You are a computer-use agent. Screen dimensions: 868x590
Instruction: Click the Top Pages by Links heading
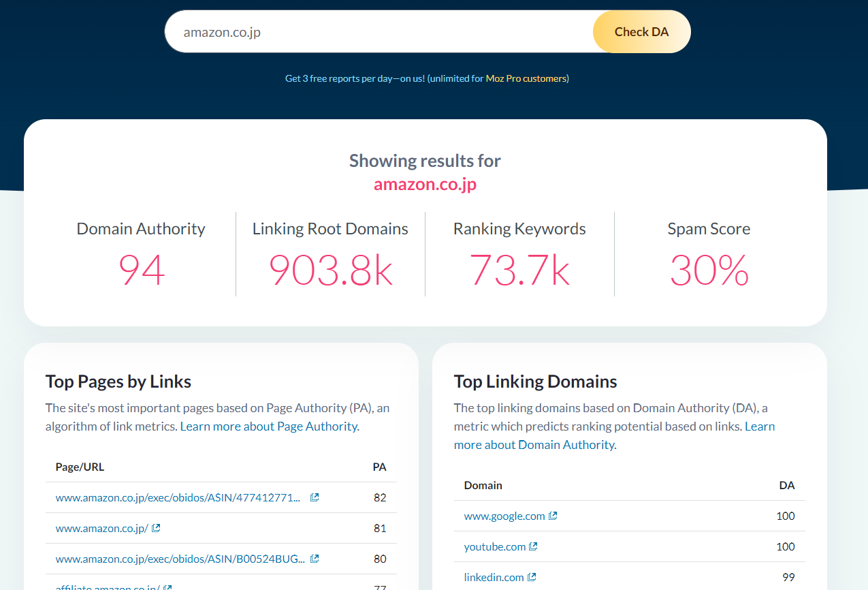coord(118,382)
